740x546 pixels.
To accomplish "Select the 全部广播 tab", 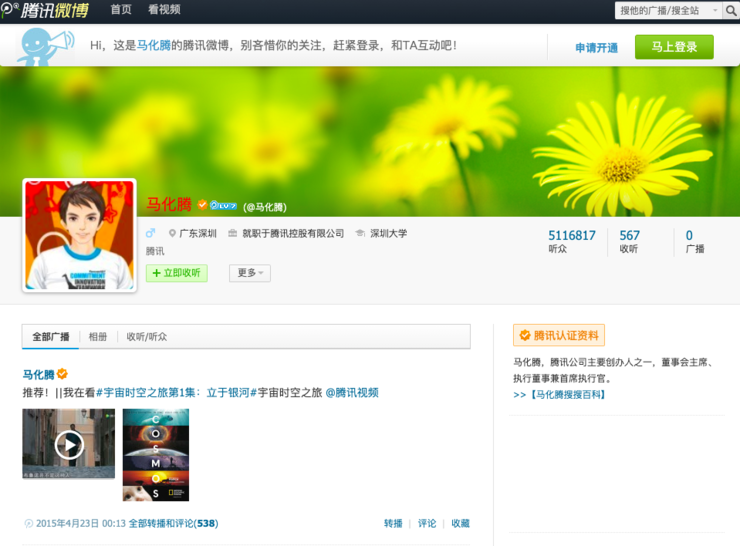I will [x=50, y=337].
